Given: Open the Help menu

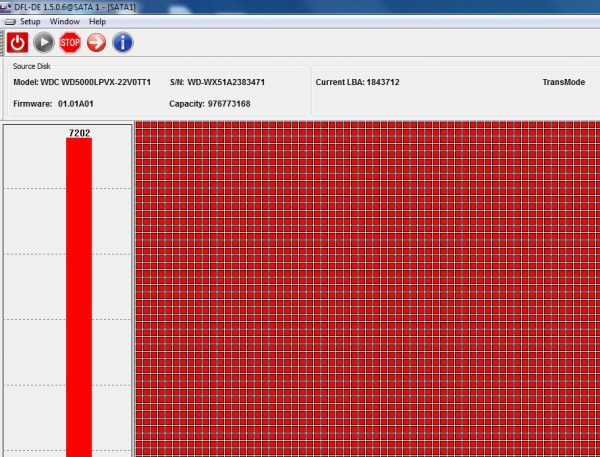Looking at the screenshot, I should (97, 21).
